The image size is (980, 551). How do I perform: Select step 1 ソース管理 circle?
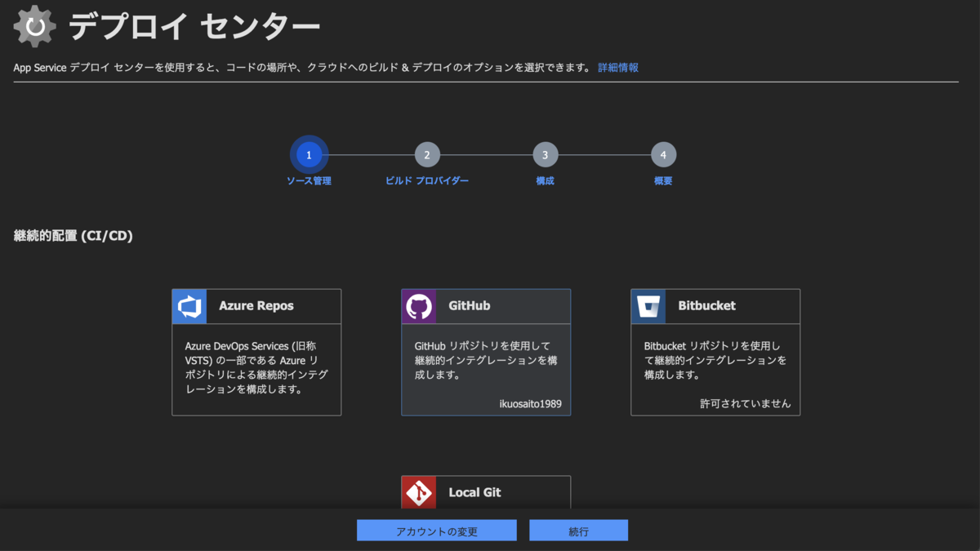pos(309,155)
